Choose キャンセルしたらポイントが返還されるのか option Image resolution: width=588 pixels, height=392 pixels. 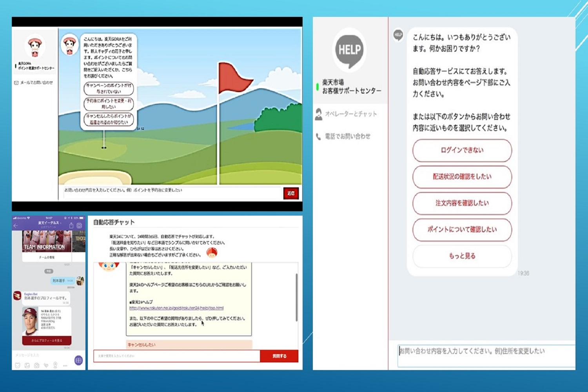109,119
